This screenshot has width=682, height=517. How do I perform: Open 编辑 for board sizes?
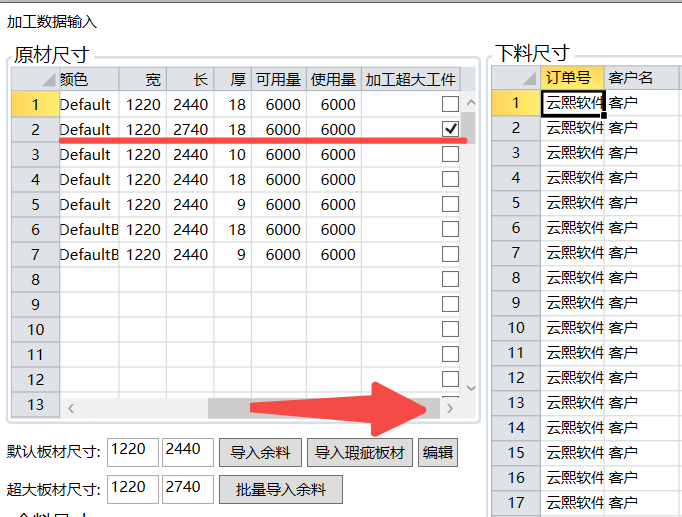(x=437, y=453)
